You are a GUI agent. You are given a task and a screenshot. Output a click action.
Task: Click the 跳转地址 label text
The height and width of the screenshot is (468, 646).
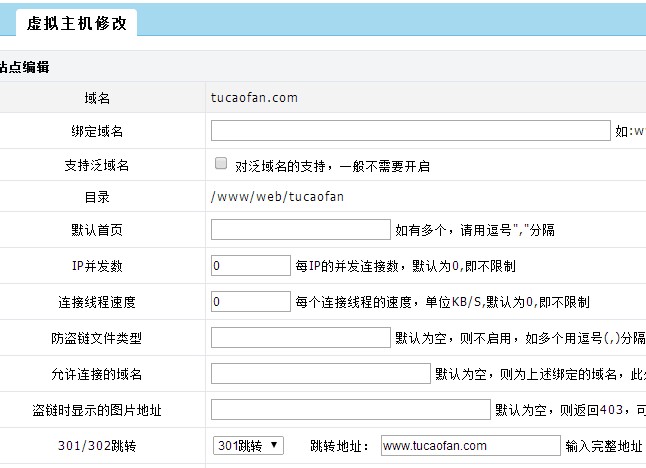pyautogui.click(x=340, y=445)
